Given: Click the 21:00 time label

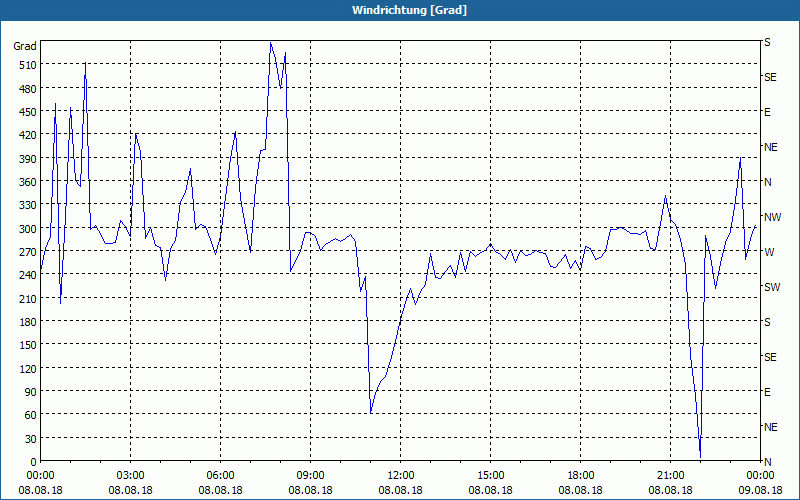Looking at the screenshot, I should 670,476.
